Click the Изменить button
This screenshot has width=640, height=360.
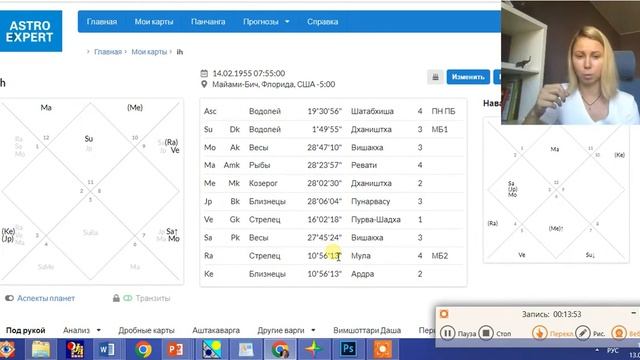468,77
